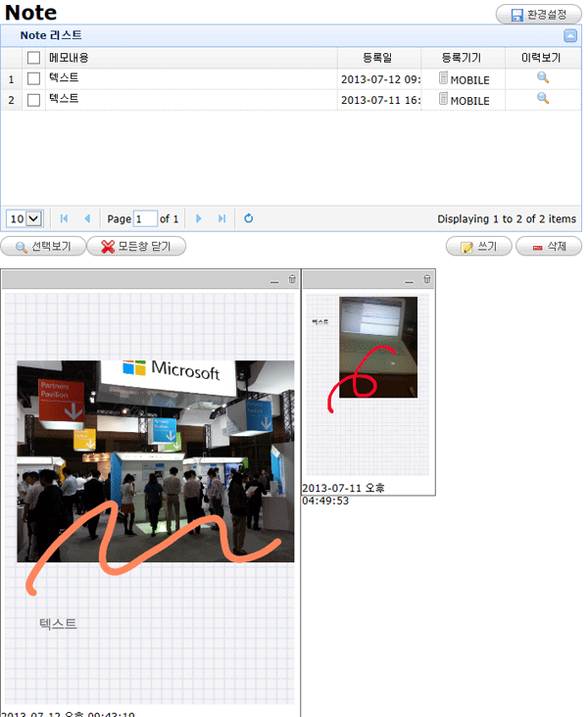The image size is (588, 717).
Task: Click the laptop photo thumbnail
Action: click(378, 347)
